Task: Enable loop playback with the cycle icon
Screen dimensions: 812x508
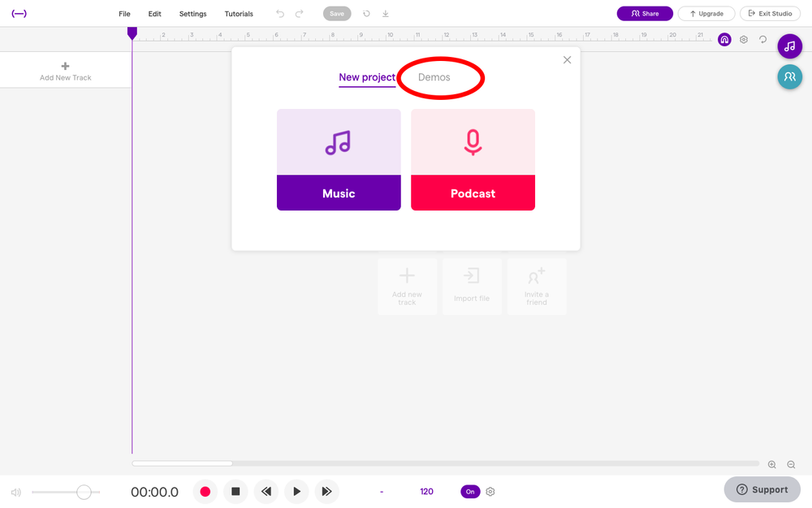Action: point(762,39)
